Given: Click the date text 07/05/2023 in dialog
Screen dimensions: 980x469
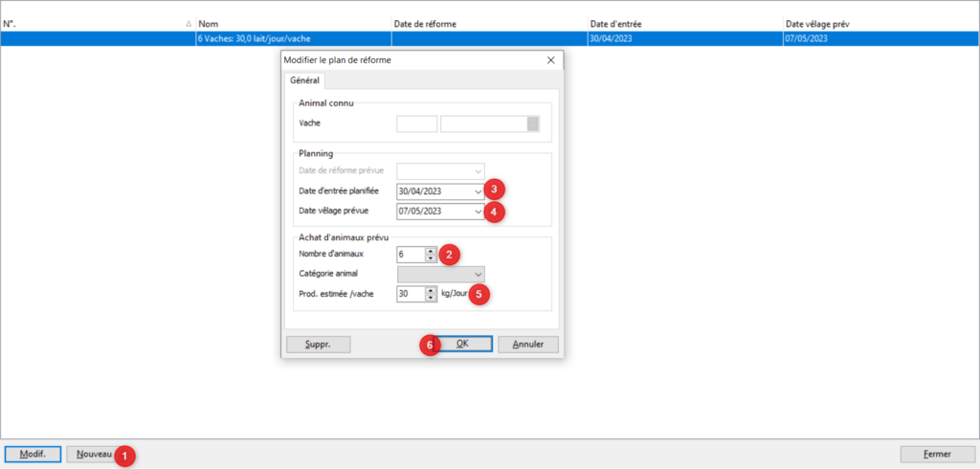Looking at the screenshot, I should 420,212.
